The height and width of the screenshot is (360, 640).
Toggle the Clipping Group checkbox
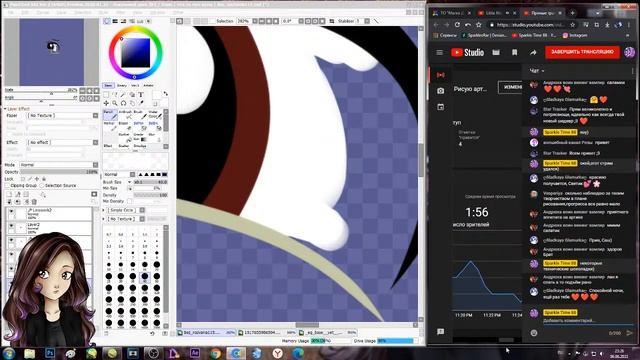8,186
